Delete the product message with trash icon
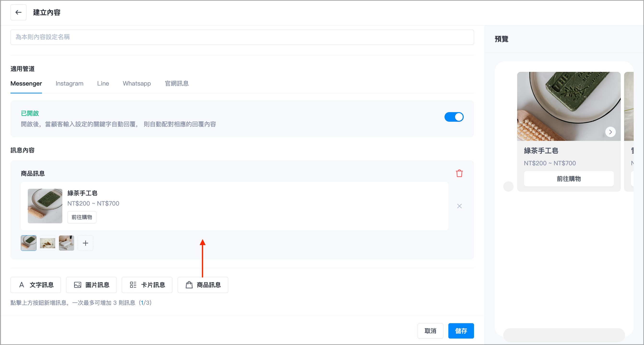 (x=459, y=173)
